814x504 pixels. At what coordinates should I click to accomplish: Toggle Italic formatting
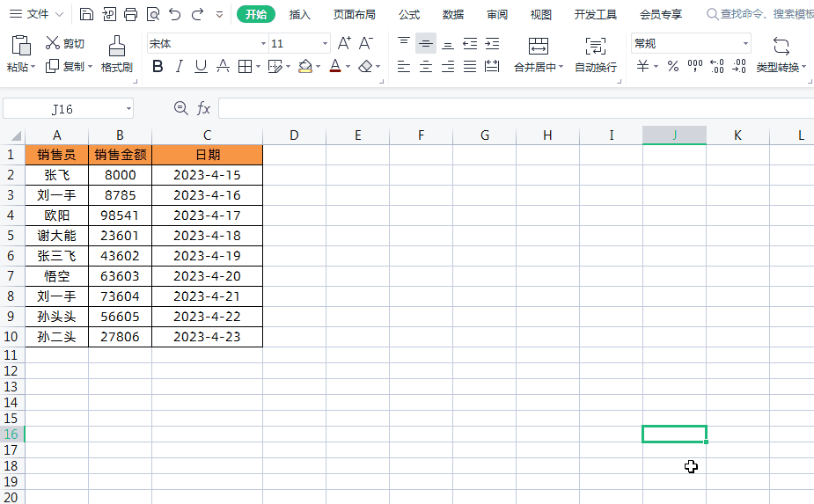pyautogui.click(x=180, y=67)
